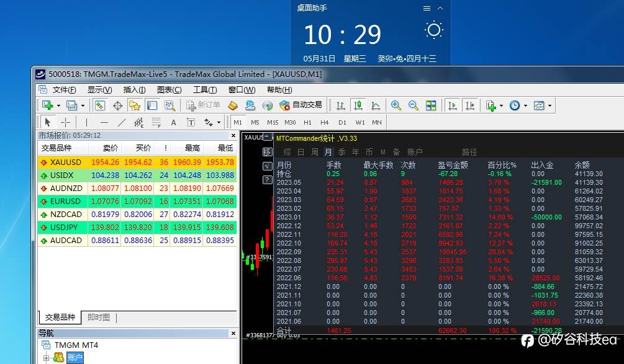Open the Indicators dropdown arrow
Screen dimensions: 624x364
click(502, 105)
